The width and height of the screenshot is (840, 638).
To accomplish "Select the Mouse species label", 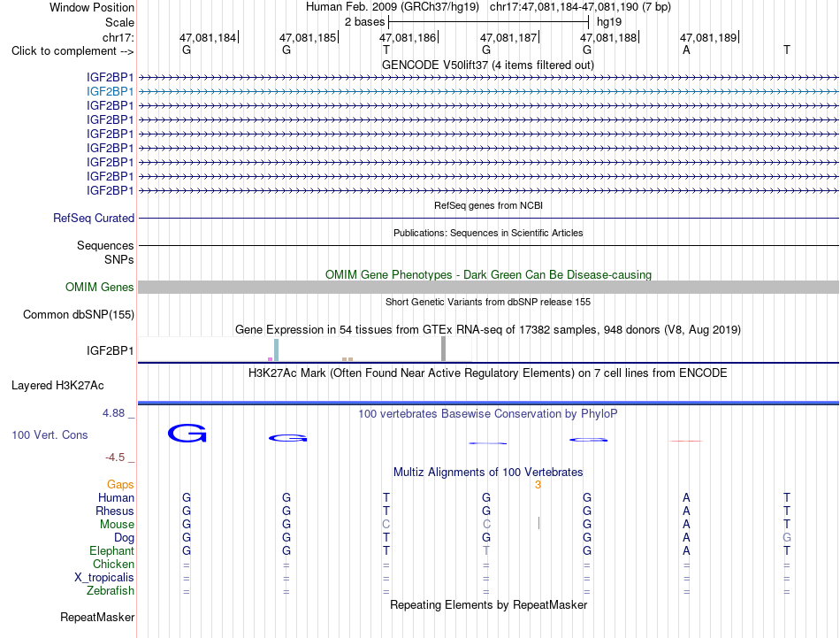I will [x=117, y=525].
